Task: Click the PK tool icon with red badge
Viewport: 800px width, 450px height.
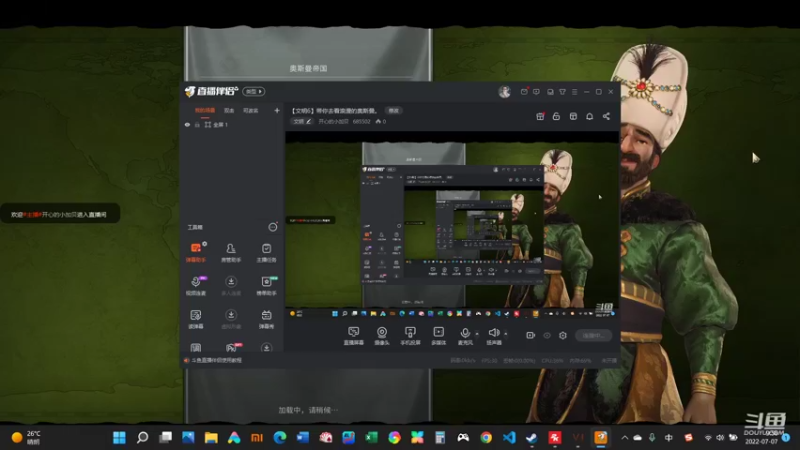Action: (232, 347)
